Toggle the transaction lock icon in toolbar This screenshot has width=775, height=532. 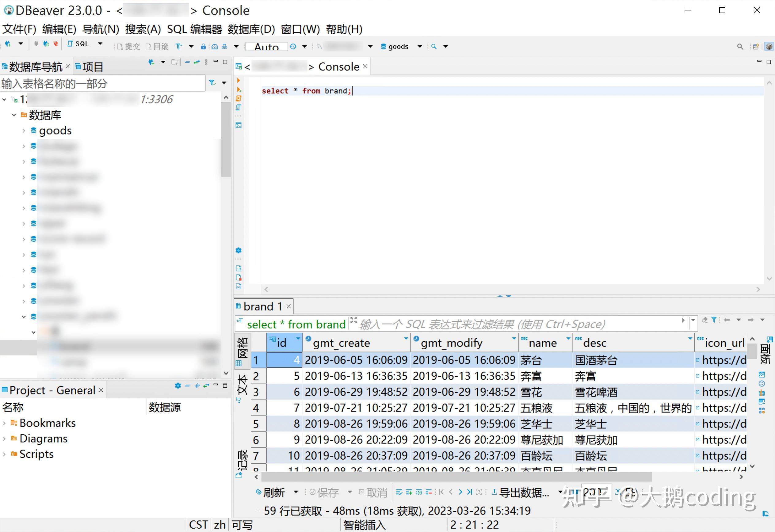click(x=203, y=46)
